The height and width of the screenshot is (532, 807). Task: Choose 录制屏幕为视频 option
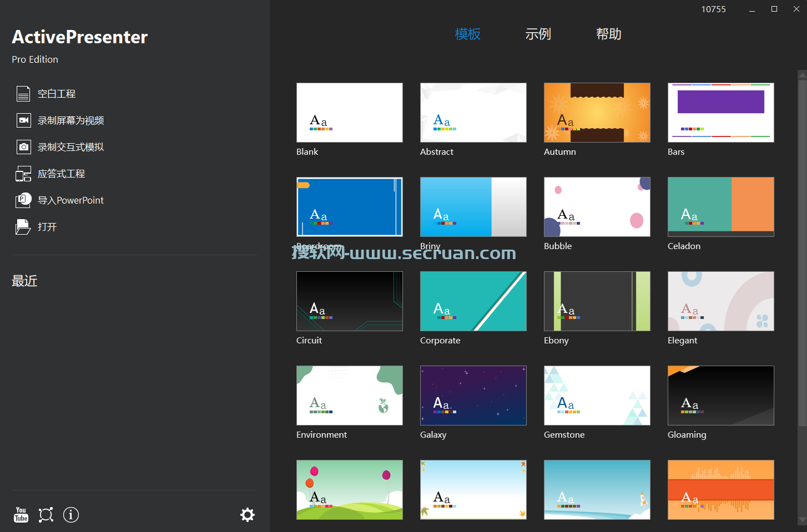(x=71, y=120)
